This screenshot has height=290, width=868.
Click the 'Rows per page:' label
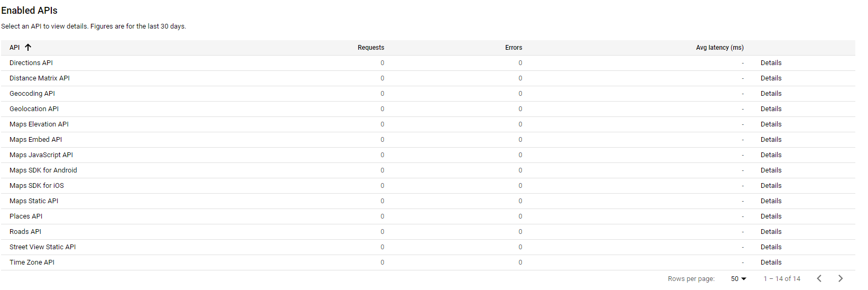pyautogui.click(x=691, y=279)
